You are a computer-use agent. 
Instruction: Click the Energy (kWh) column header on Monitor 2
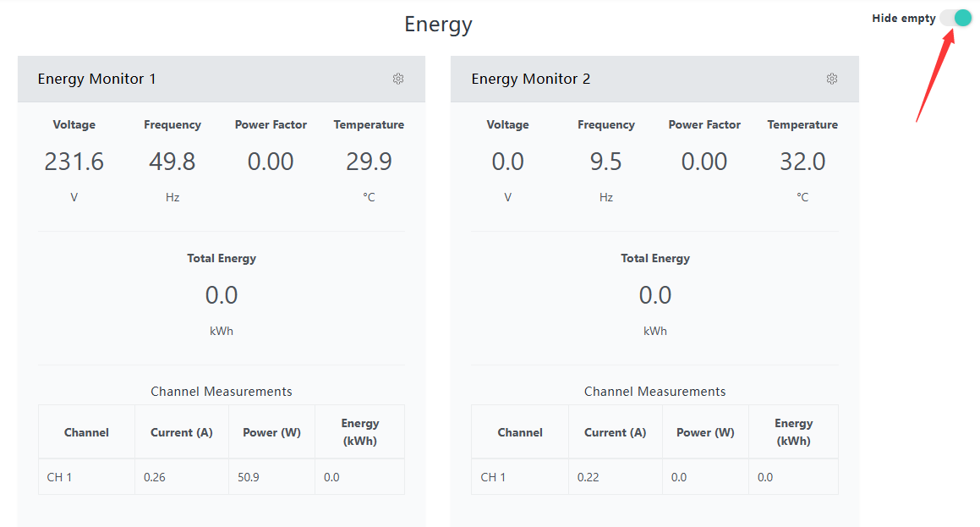(x=793, y=431)
